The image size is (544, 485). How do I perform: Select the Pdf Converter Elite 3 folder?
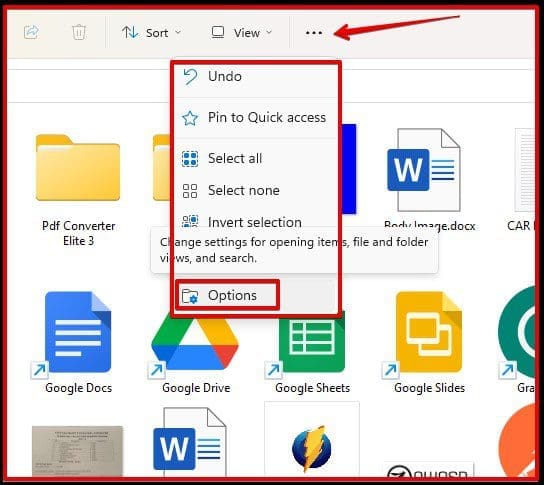78,190
